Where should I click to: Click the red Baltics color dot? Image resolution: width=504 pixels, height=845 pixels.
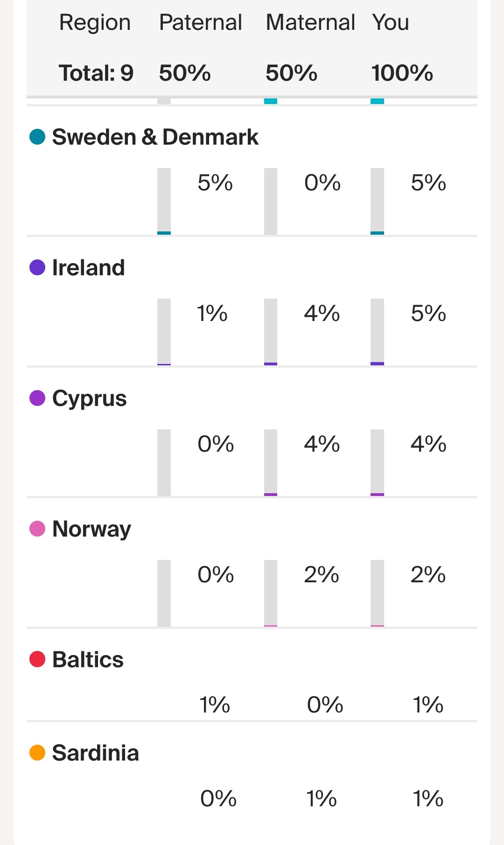point(37,660)
